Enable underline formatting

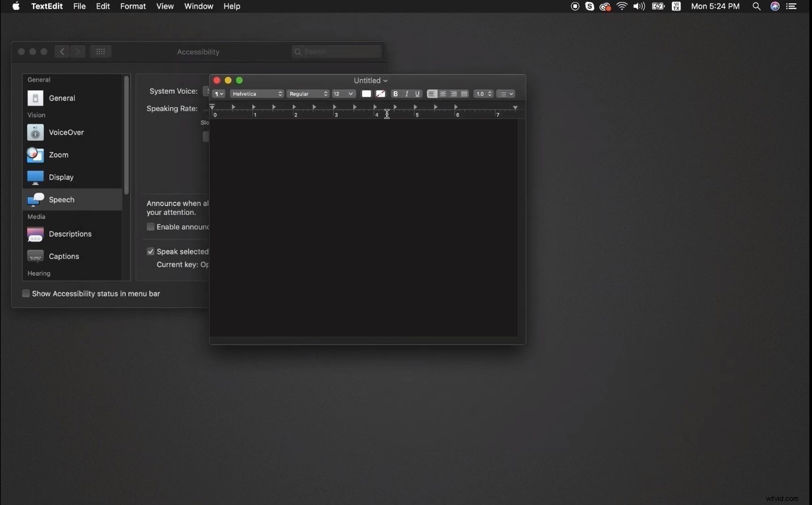tap(417, 93)
